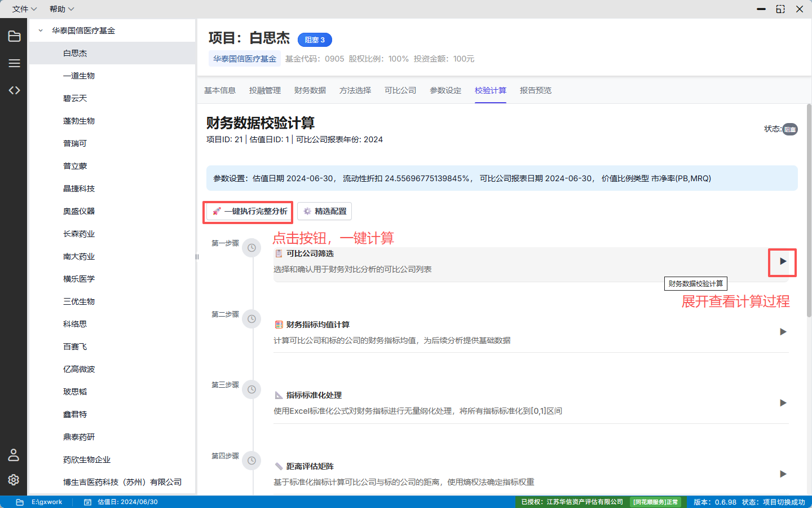Click the calendar icon beside 估值日

pos(87,502)
